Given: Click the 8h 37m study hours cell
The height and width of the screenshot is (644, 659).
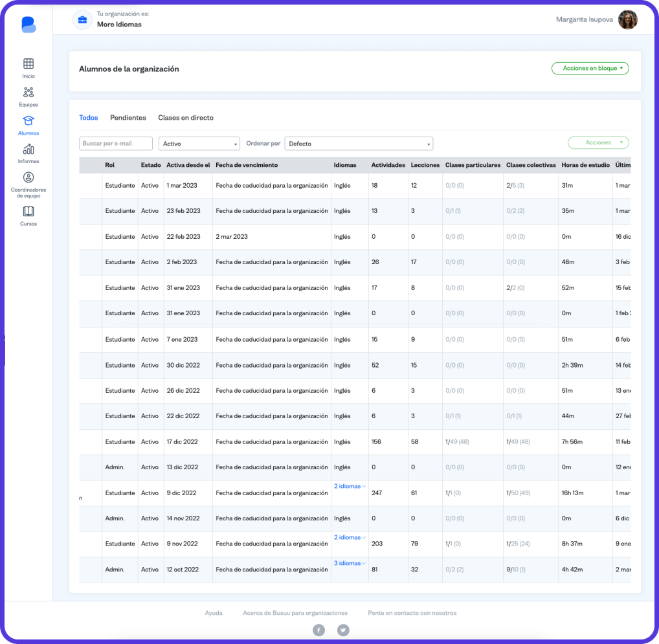Looking at the screenshot, I should tap(572, 544).
